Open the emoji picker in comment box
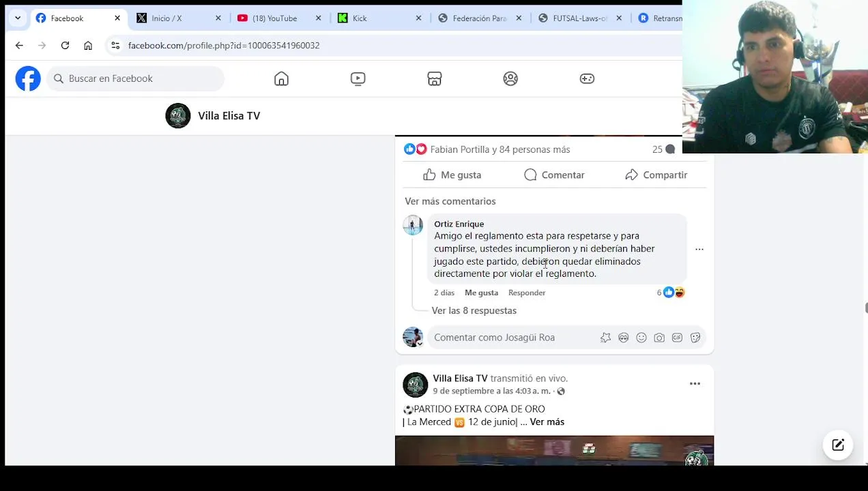868x491 pixels. 641,338
